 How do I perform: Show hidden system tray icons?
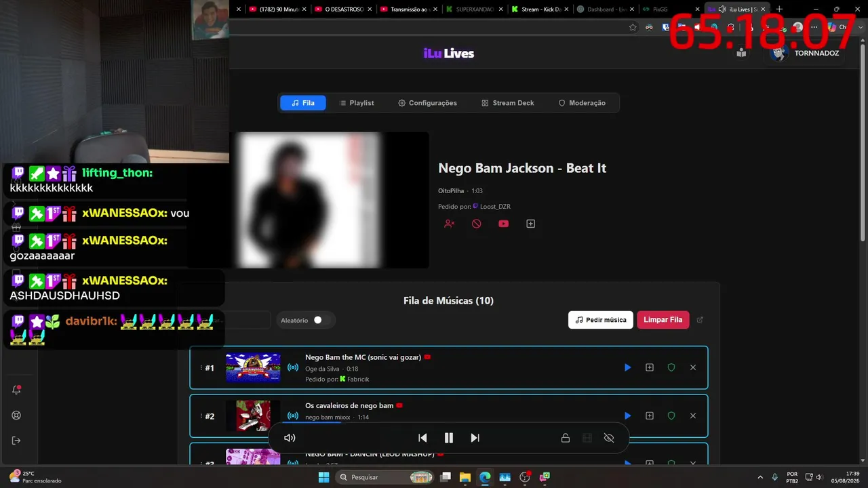(x=759, y=477)
